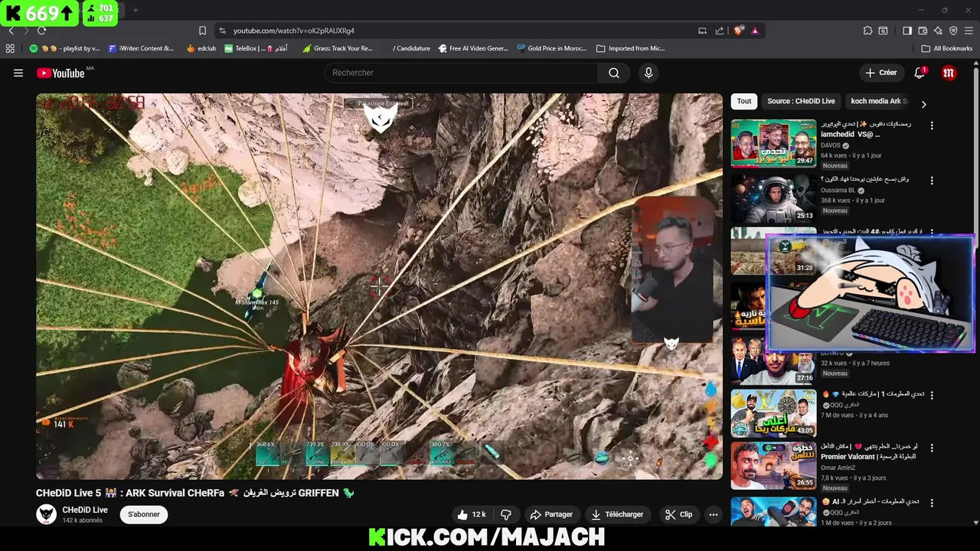Image resolution: width=980 pixels, height=551 pixels.
Task: Open options for the Oussama BL video
Action: 932,181
